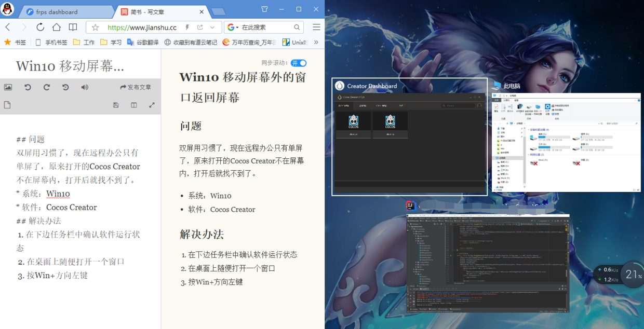The image size is (644, 329).
Task: Open revision history clock icon
Action: click(65, 87)
